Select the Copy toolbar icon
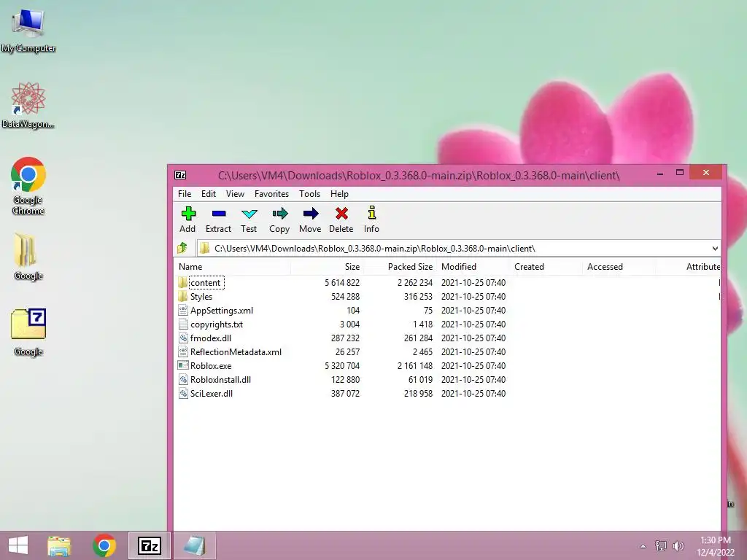The height and width of the screenshot is (560, 747). (279, 219)
